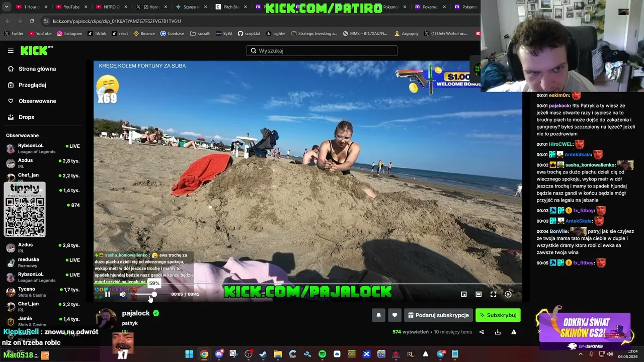Viewport: 644px width, 362px height.
Task: Click sasha_koniowalienko username in chat
Action: tap(590, 165)
